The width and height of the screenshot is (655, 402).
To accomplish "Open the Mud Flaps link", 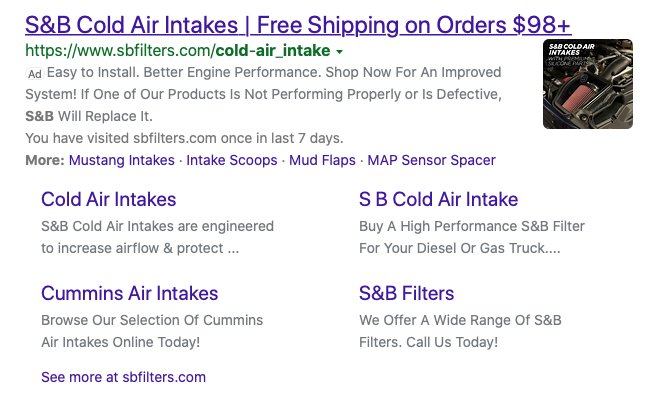I will [x=322, y=160].
